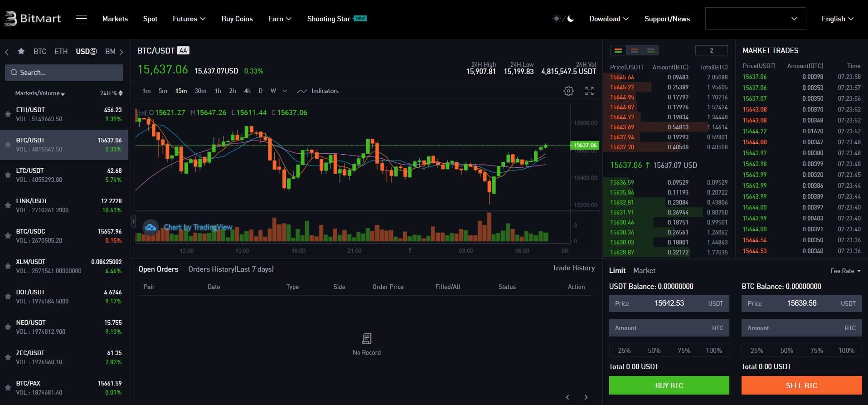The image size is (868, 405).
Task: Favorite the ETH/USDT pair star
Action: [x=8, y=114]
